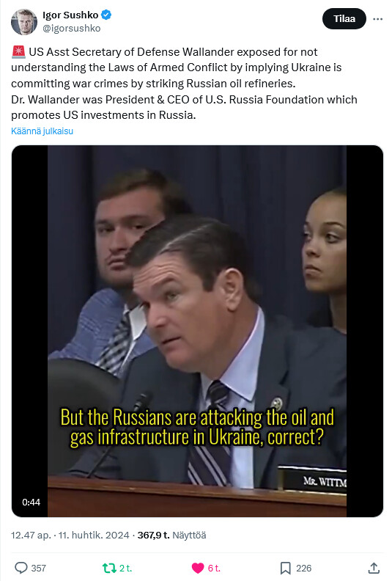392x581 pixels.
Task: Click the Igor Sushko display name
Action: 70,15
